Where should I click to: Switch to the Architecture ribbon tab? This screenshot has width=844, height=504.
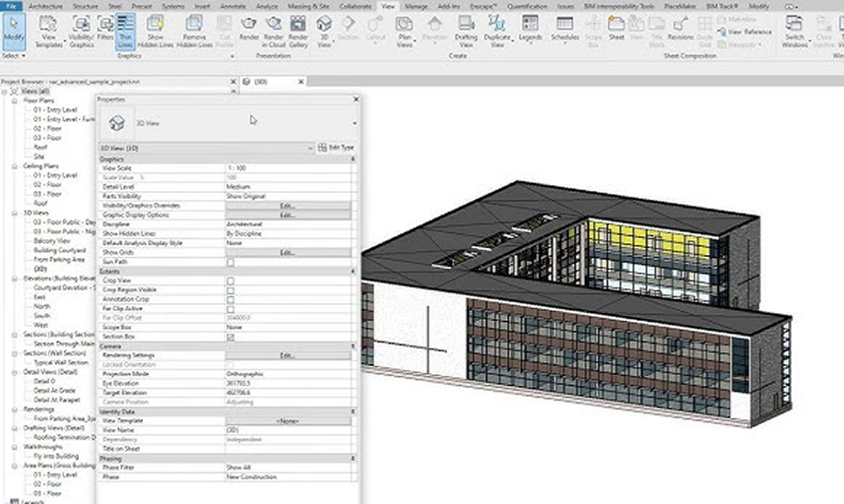45,7
